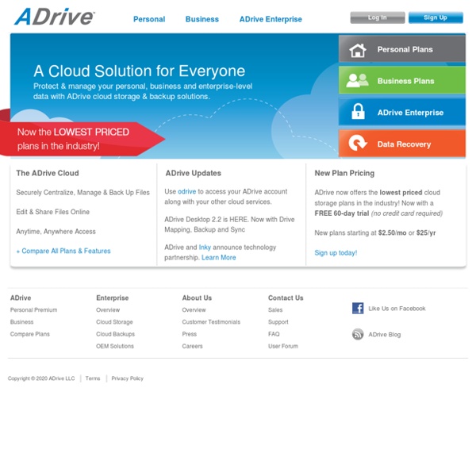Click the people icon for Business Plans
This screenshot has width=476, height=476.
click(357, 81)
